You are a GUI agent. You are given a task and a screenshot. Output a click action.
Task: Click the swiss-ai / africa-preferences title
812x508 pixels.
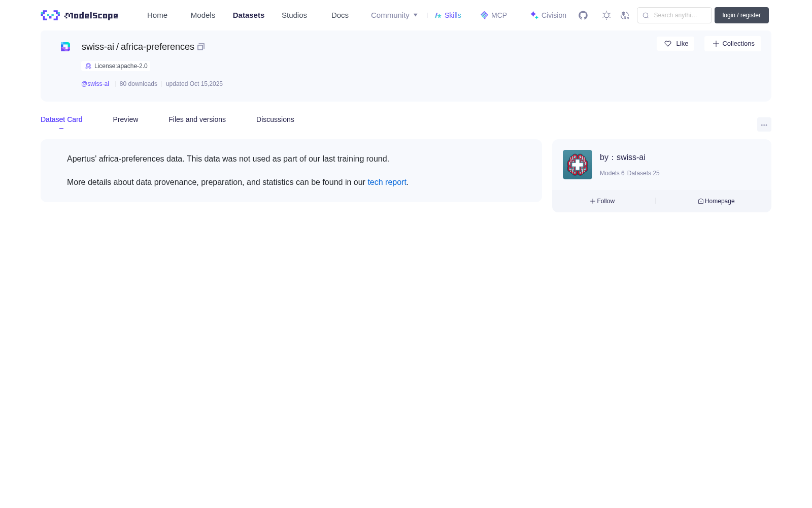coord(138,47)
